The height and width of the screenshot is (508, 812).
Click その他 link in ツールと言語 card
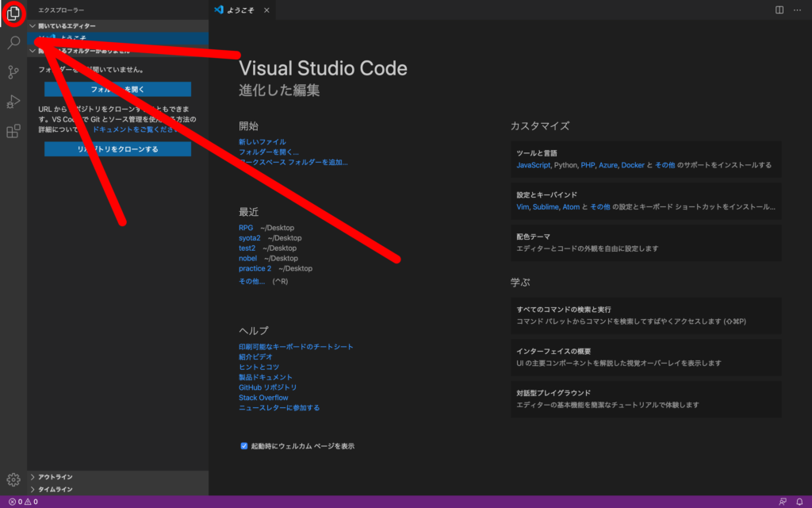click(x=665, y=165)
